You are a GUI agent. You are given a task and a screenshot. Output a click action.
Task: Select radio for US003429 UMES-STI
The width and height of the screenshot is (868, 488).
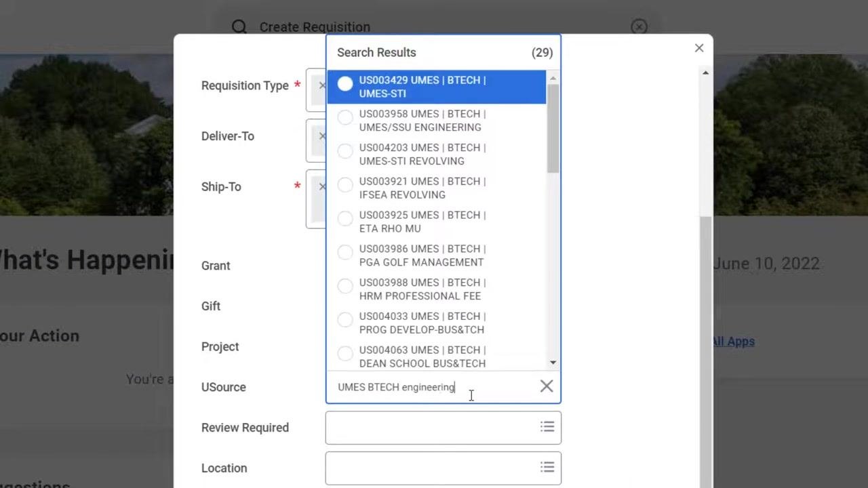pos(345,83)
